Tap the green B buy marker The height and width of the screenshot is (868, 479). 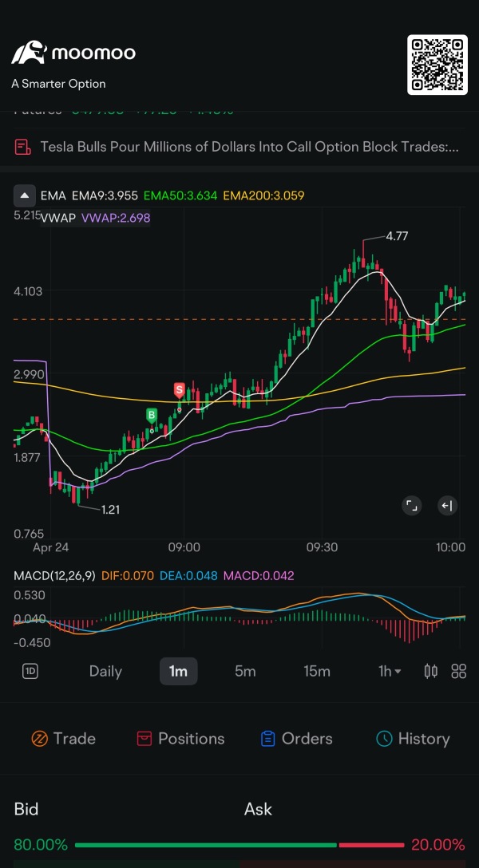pos(151,415)
